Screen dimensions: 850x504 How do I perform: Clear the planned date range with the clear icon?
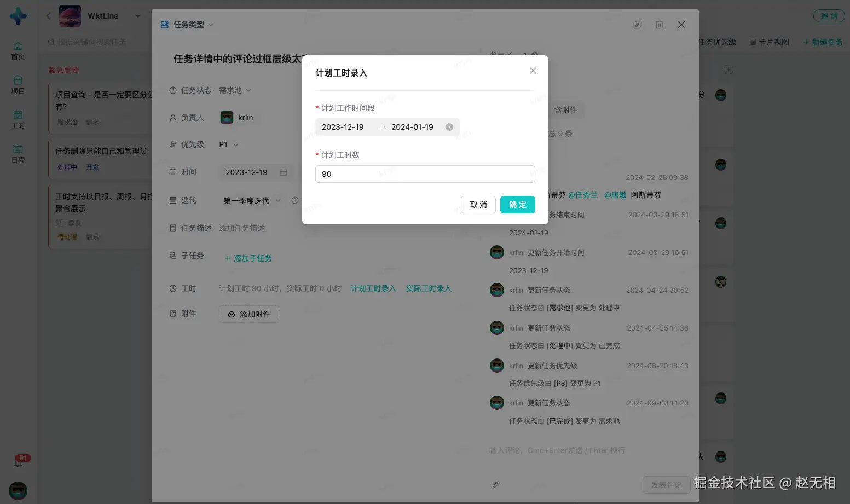pos(449,127)
